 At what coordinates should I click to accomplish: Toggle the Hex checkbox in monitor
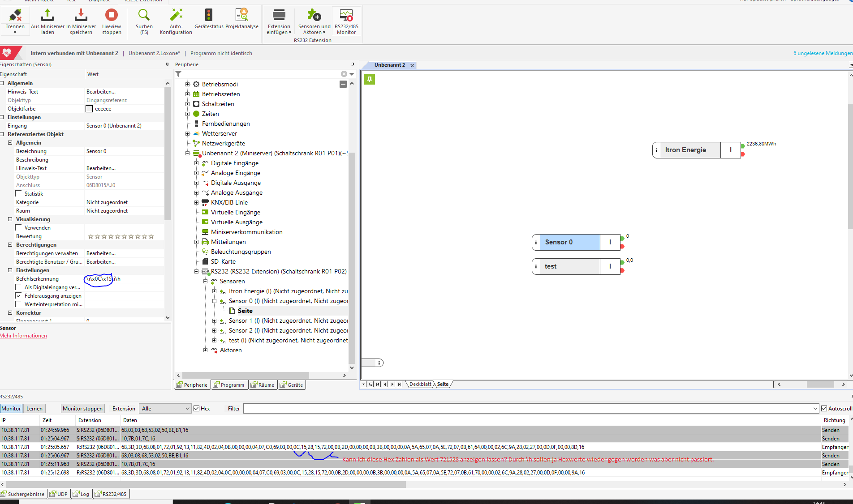coord(196,409)
